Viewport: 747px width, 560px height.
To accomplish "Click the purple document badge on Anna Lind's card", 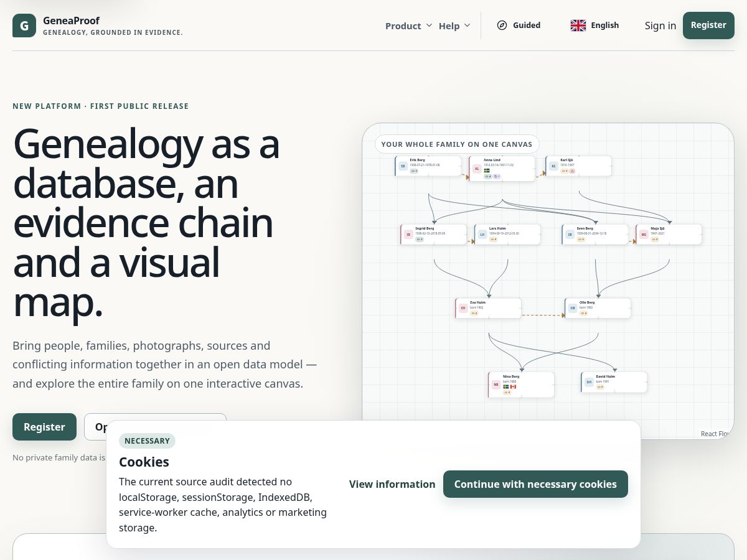I will coord(497,176).
